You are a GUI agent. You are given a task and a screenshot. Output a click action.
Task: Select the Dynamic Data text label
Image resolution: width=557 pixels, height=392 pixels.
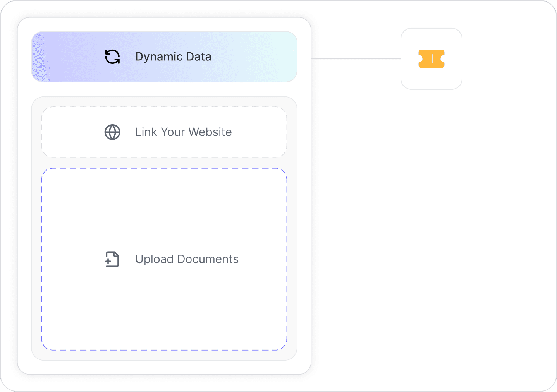(173, 56)
